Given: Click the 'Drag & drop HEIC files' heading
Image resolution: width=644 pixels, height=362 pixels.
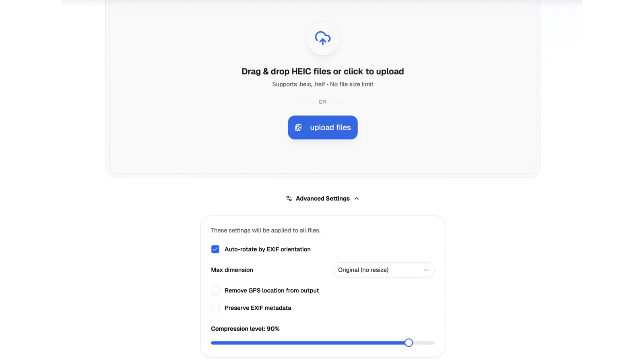Looking at the screenshot, I should point(322,71).
